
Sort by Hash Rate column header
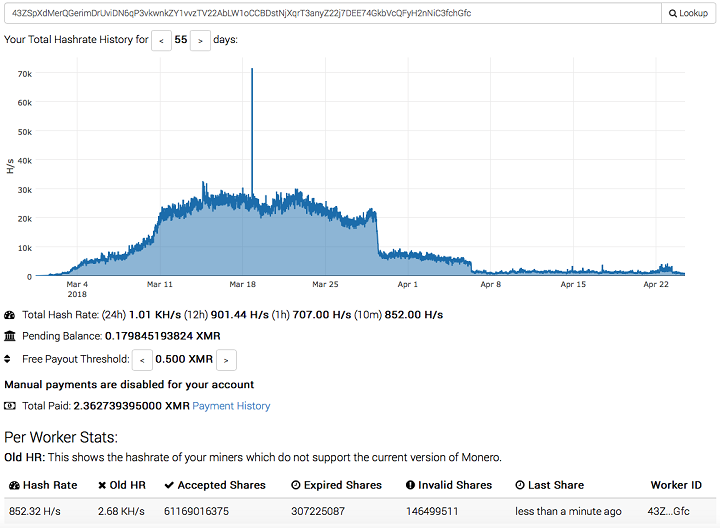tap(44, 485)
